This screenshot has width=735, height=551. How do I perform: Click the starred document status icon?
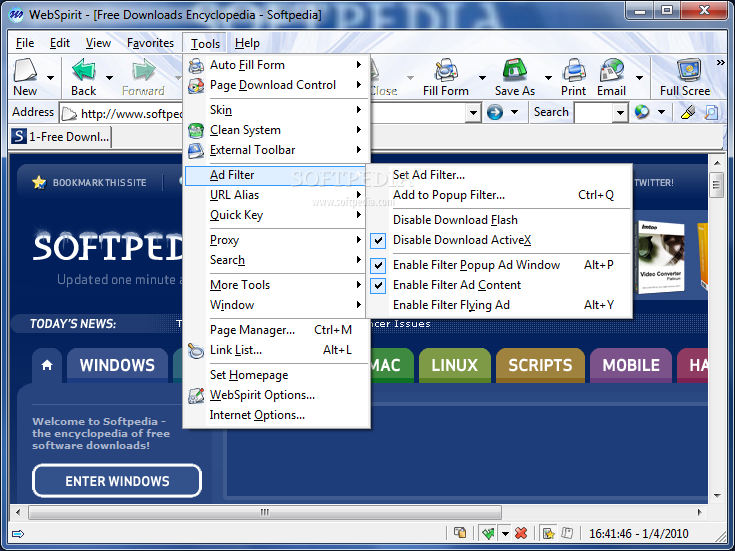(548, 533)
